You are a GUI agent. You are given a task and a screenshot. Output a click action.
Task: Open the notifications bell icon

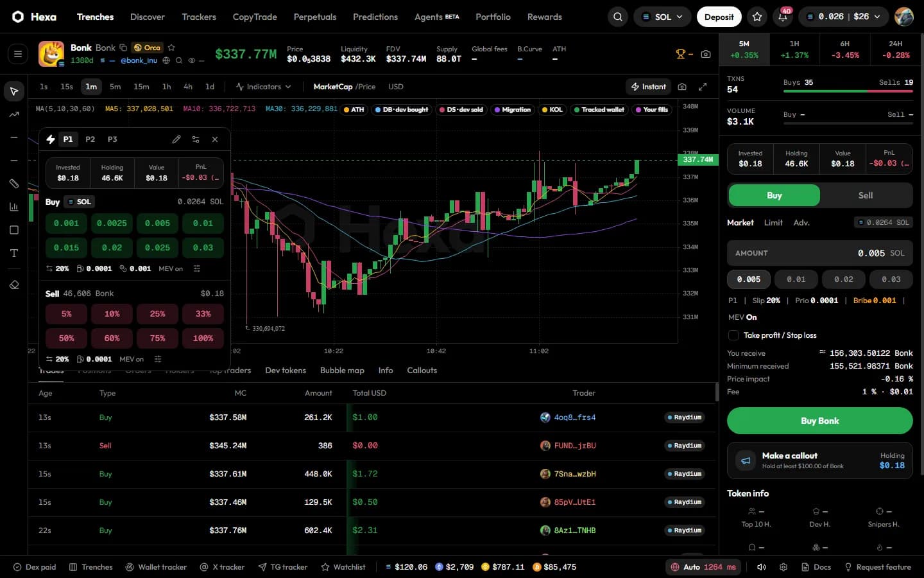coord(783,17)
